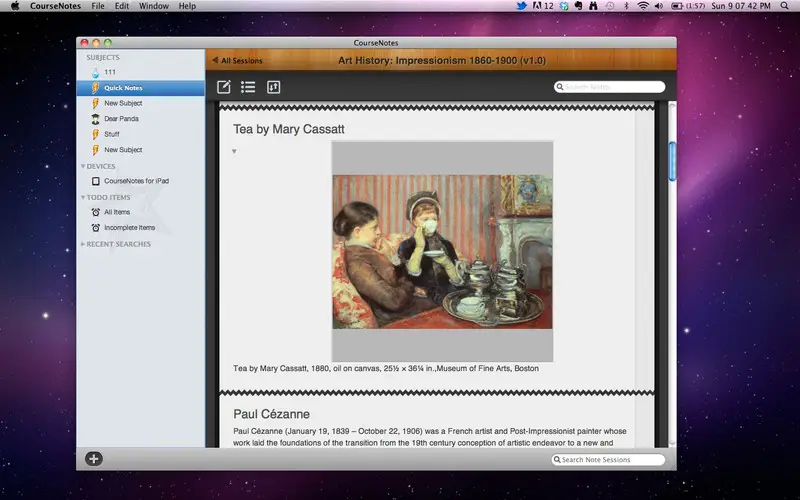Open the Edit menu
The image size is (800, 500).
tap(122, 6)
